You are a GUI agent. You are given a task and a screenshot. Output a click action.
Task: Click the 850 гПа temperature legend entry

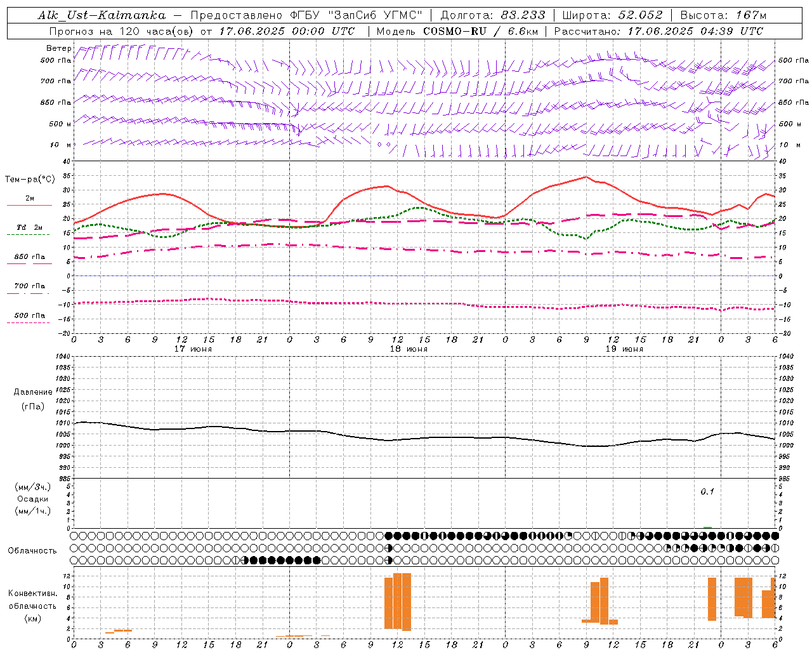29,257
